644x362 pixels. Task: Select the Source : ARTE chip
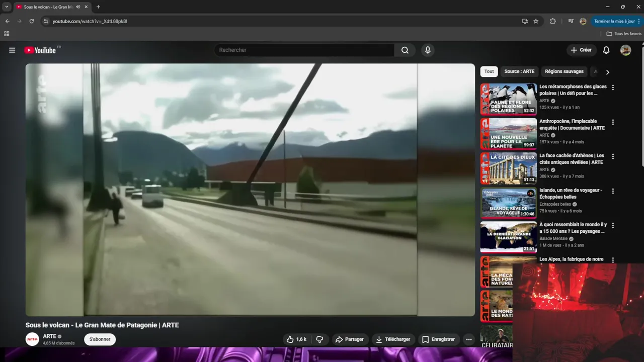519,71
